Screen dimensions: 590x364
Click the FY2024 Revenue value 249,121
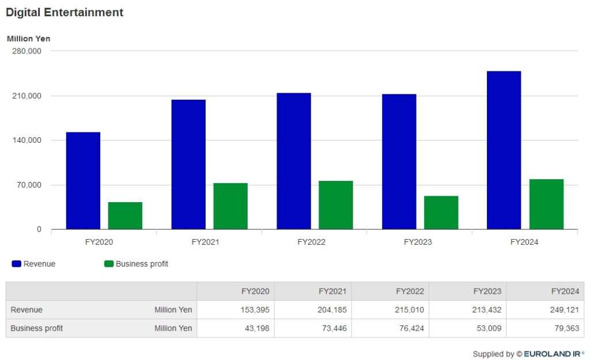(565, 310)
